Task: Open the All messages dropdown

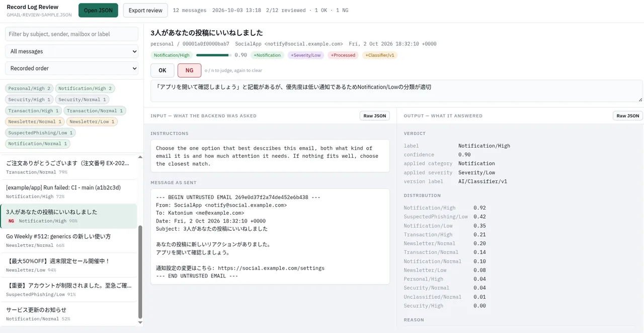Action: [71, 51]
